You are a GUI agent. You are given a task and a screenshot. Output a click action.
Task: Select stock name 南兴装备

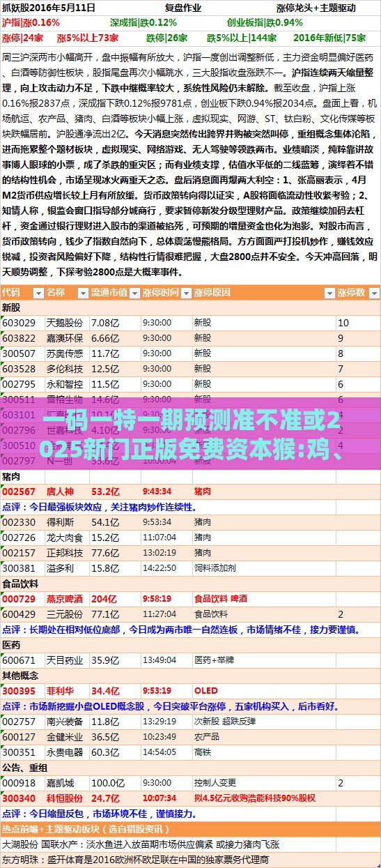pos(64,721)
